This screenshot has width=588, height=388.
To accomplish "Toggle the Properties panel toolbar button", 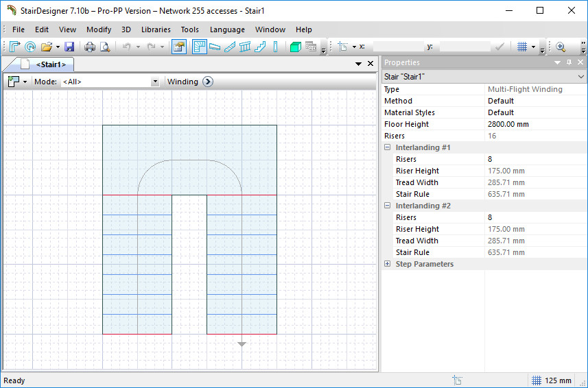I will click(x=179, y=47).
